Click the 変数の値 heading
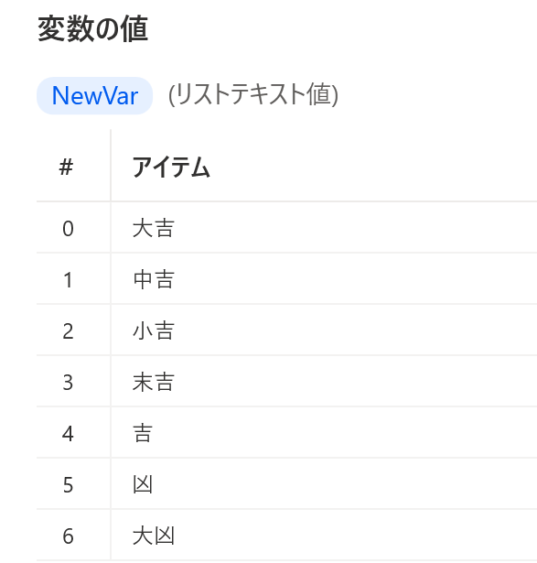Screen dimensions: 537x563 (x=93, y=29)
